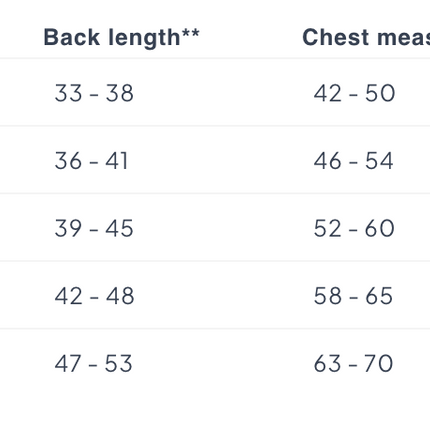Click the Back length** column header
Screen dimensions: 430x430
[122, 37]
